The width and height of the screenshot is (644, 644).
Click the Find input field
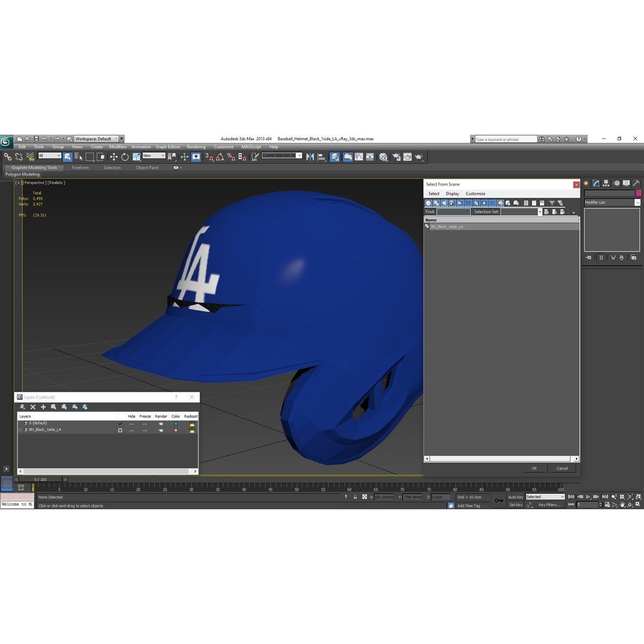(x=453, y=212)
